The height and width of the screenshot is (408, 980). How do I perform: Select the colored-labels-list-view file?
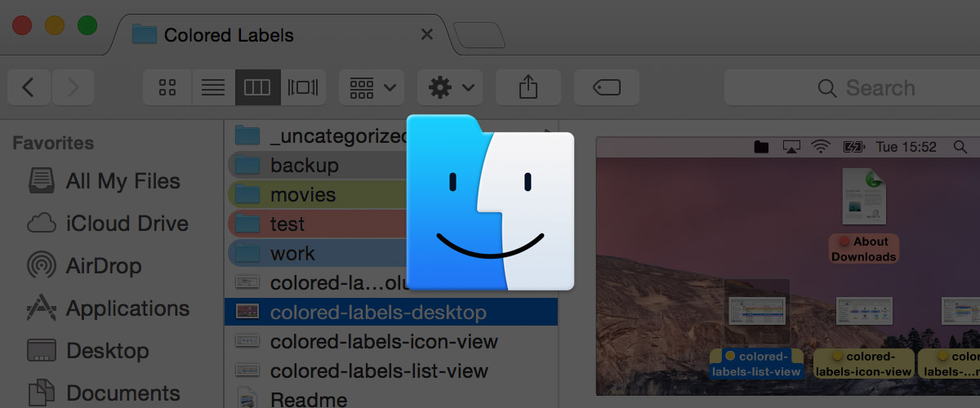pyautogui.click(x=391, y=370)
